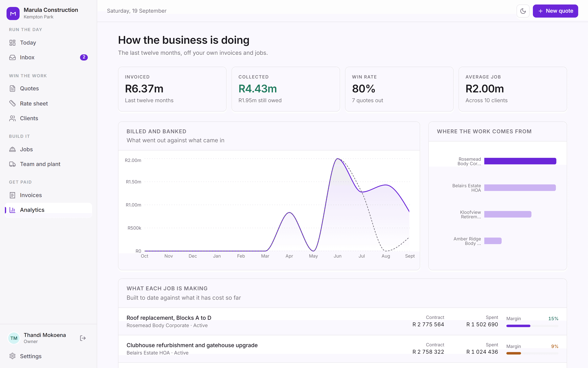The height and width of the screenshot is (368, 588).
Task: Toggle dark mode with moon button
Action: click(523, 11)
